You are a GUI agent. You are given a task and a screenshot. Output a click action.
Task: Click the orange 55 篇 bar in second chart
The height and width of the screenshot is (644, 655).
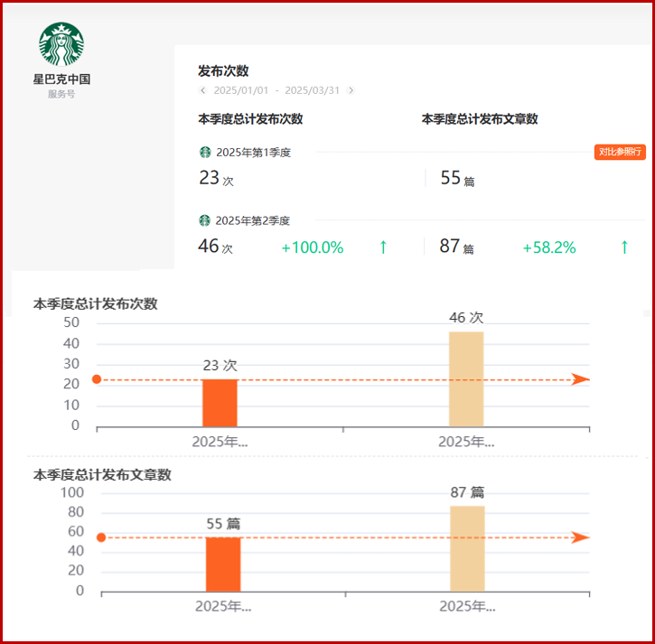click(x=223, y=565)
